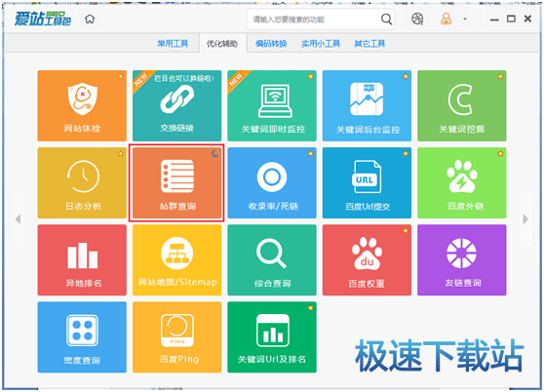The height and width of the screenshot is (392, 544).
Task: Maximize the 爱站 toolkit window
Action: (511, 19)
